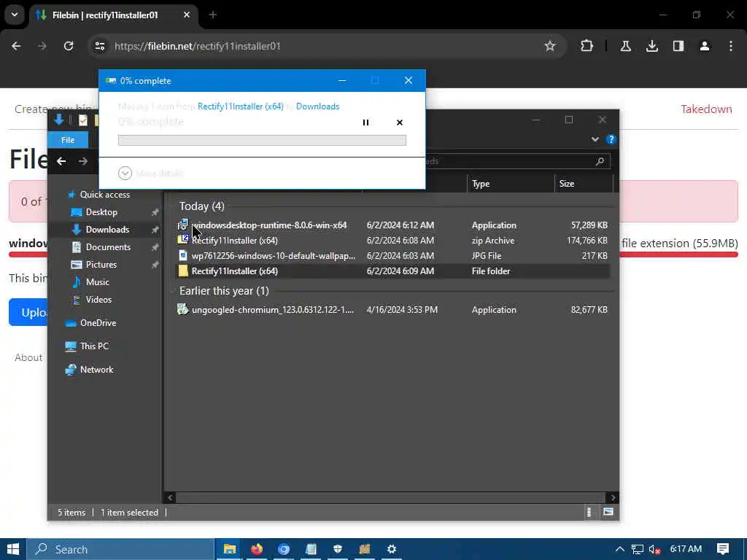Open Explorer Help question mark

pyautogui.click(x=611, y=139)
